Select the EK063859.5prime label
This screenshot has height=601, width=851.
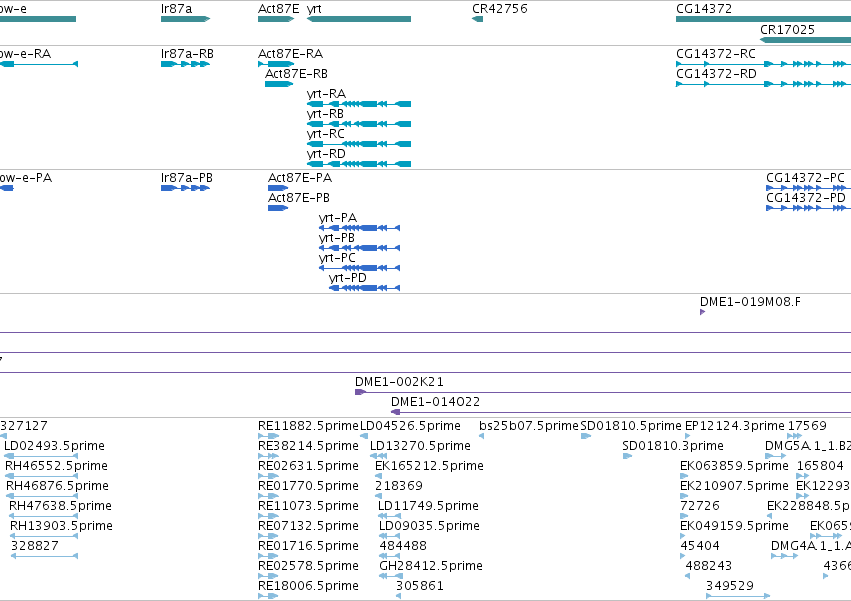[734, 466]
